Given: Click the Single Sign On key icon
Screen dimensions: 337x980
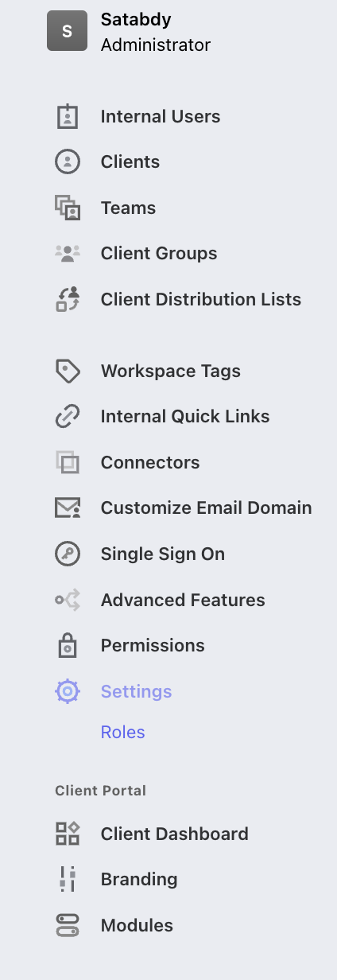Looking at the screenshot, I should (68, 554).
